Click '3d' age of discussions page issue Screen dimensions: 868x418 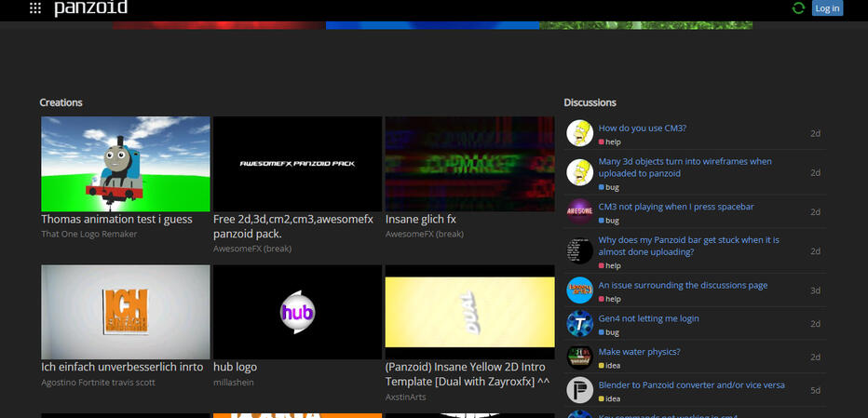[x=816, y=290]
